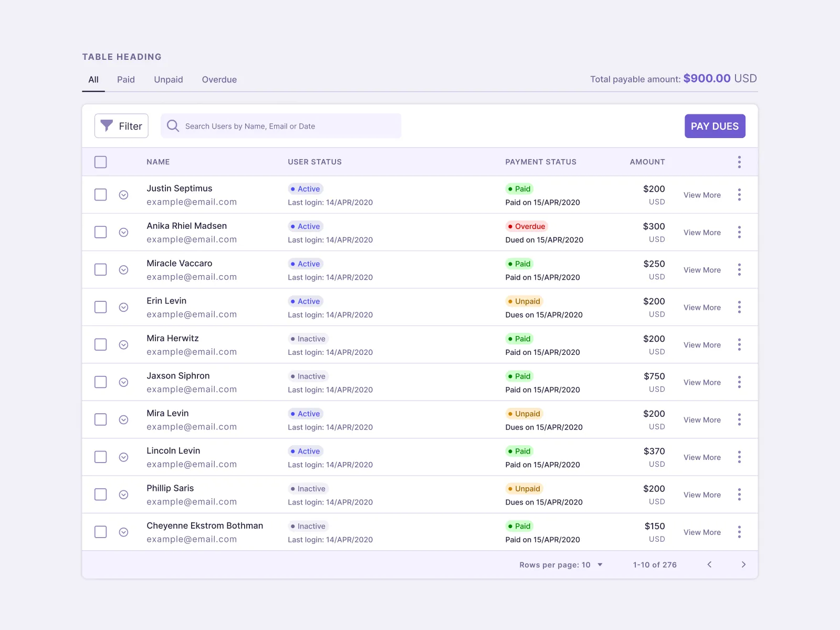The height and width of the screenshot is (630, 840).
Task: Go to the previous page of results
Action: click(709, 564)
